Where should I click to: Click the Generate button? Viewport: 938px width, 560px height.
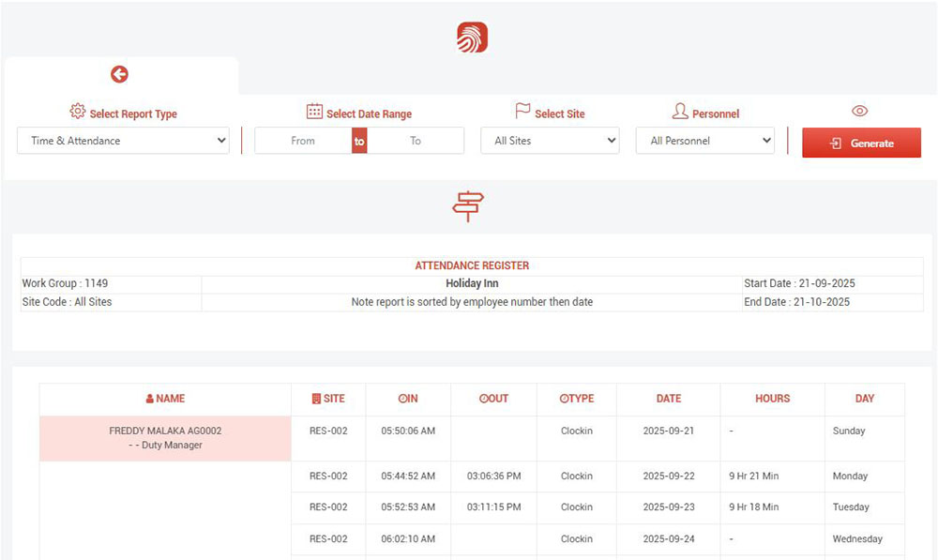[x=861, y=143]
